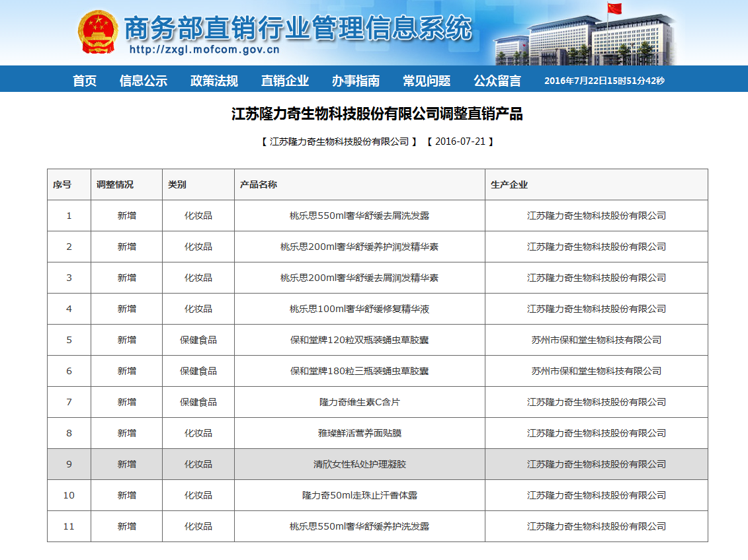Screen dimensions: 748x560
Task: Click manufacturer cell in row 9
Action: point(597,464)
